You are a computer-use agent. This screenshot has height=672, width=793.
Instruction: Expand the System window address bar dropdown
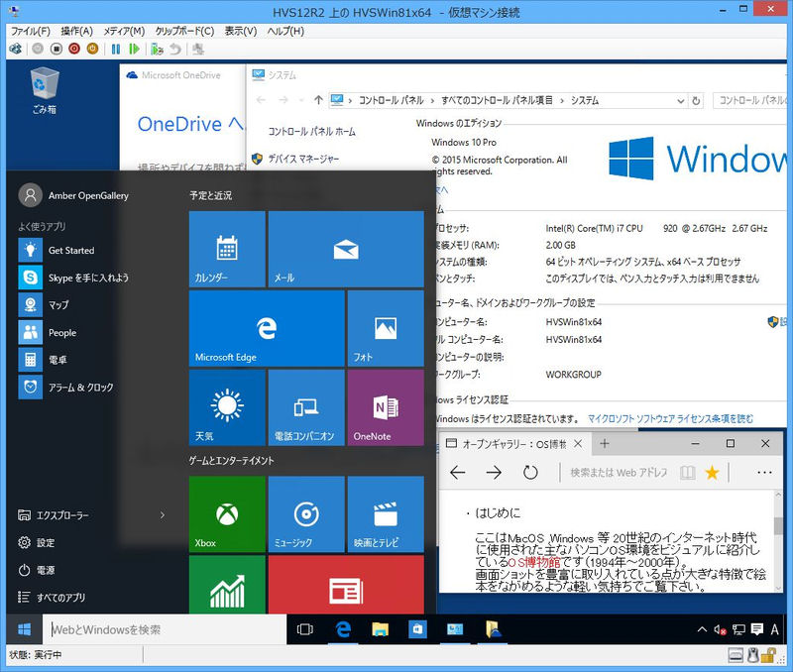(x=680, y=101)
